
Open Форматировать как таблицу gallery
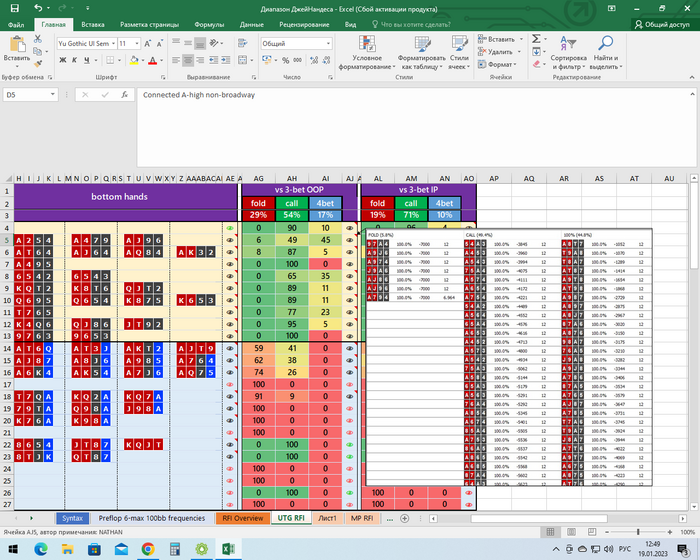(x=422, y=53)
